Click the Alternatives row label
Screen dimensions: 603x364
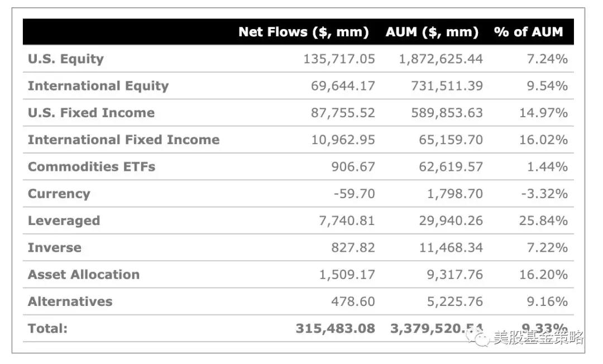point(70,301)
